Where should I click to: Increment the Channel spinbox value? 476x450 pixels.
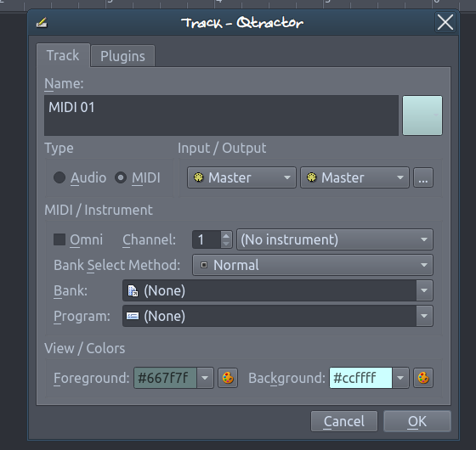(x=226, y=235)
